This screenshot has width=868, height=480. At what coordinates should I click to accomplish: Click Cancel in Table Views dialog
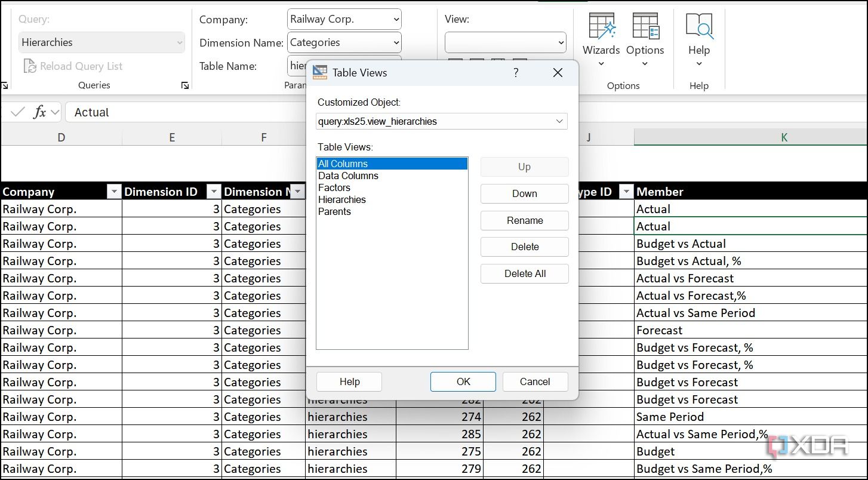[535, 381]
